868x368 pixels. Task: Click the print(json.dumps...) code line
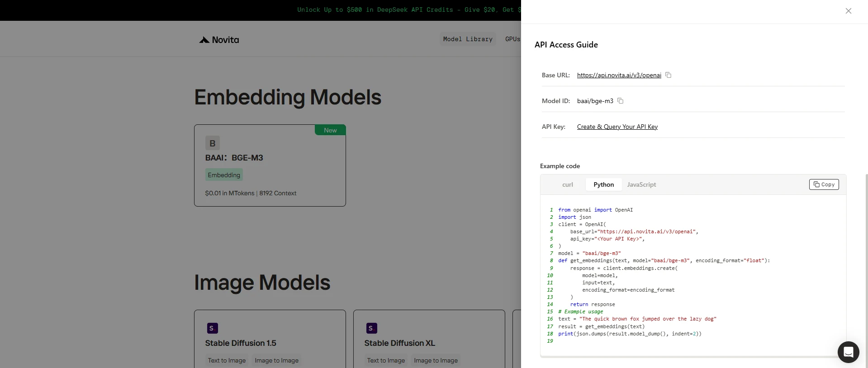click(x=630, y=334)
